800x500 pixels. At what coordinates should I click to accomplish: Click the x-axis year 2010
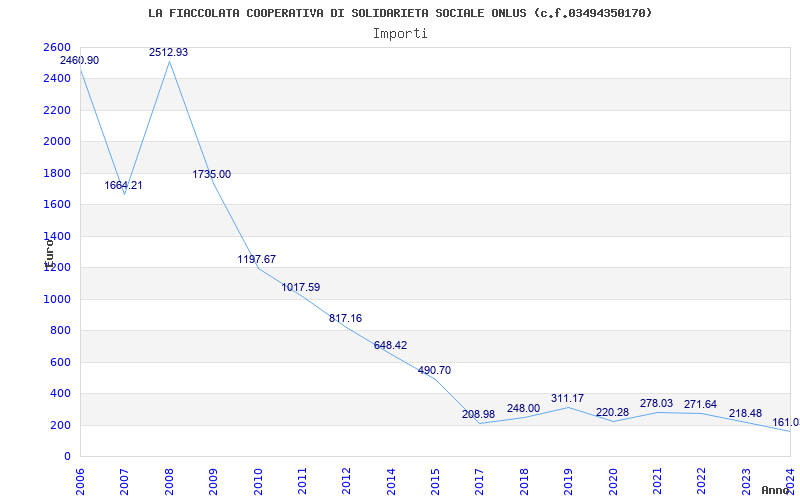pyautogui.click(x=258, y=482)
